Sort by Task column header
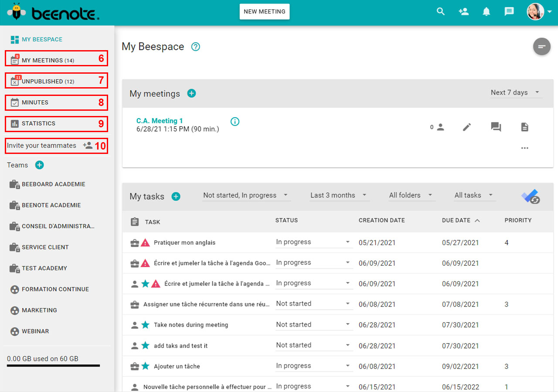558x392 pixels. [x=153, y=222]
